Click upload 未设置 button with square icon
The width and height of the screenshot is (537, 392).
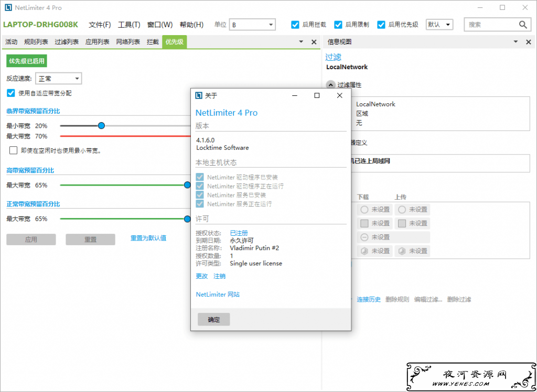pos(412,223)
